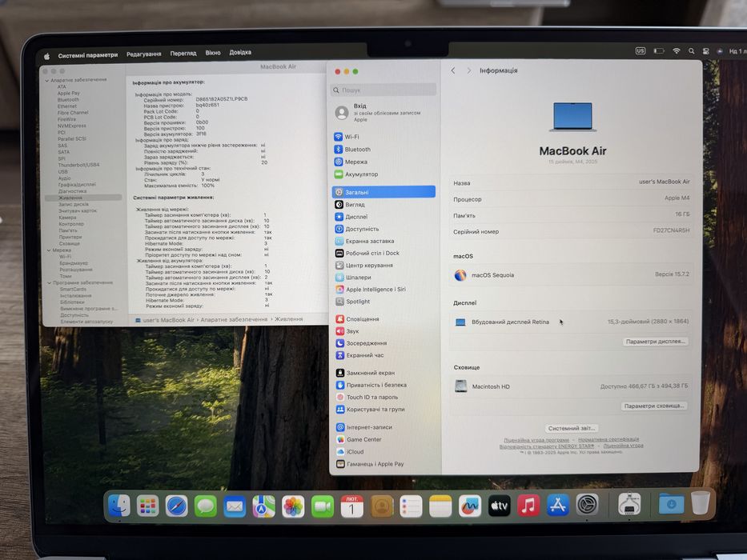
Task: Open Робочий стіл і Dock settings
Action: point(367,253)
